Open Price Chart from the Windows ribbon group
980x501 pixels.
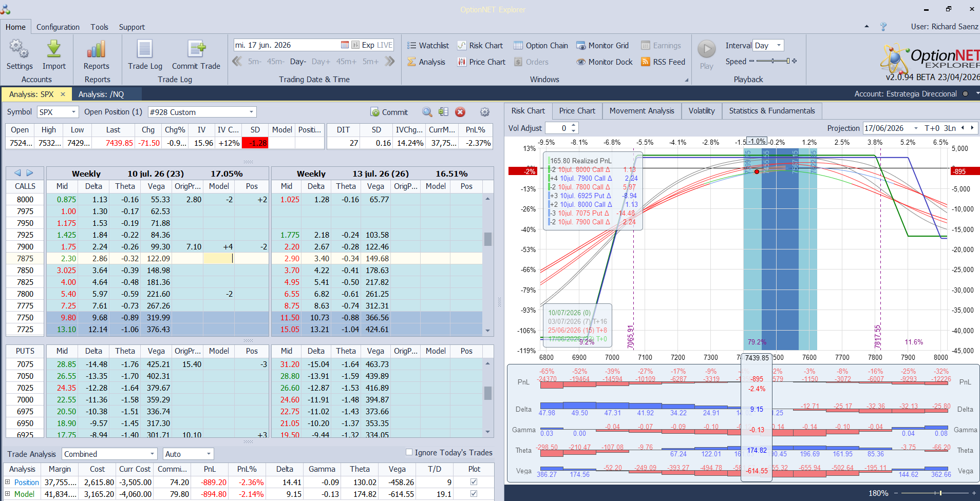481,62
